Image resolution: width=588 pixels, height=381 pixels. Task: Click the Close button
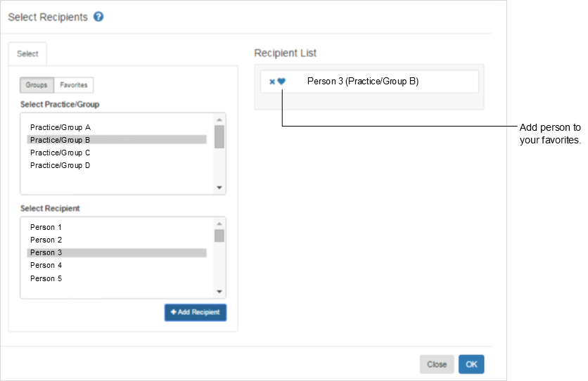(x=437, y=364)
